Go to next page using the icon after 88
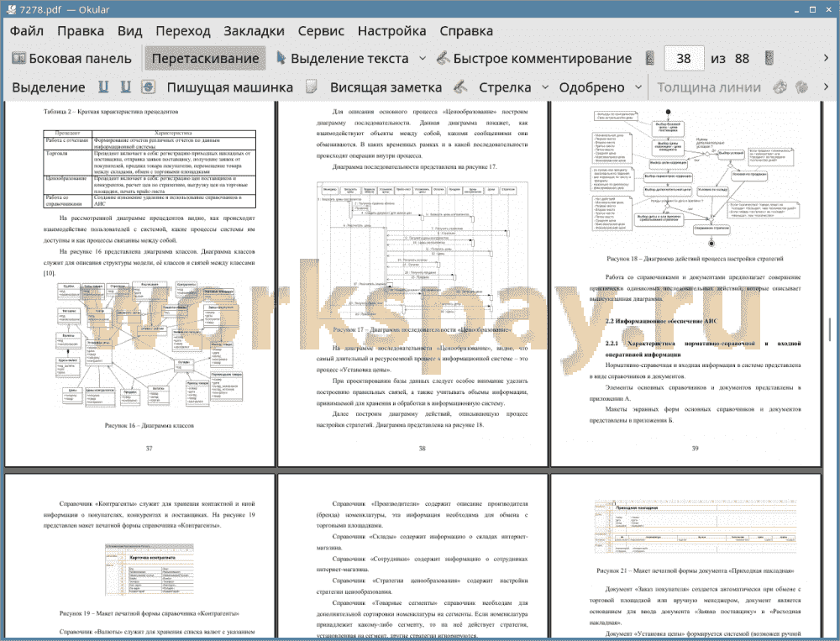The image size is (840, 641). pyautogui.click(x=769, y=59)
